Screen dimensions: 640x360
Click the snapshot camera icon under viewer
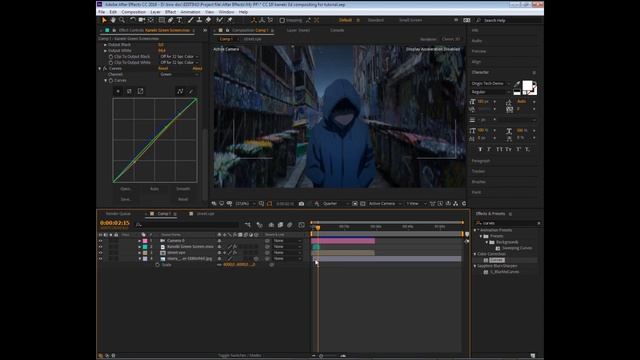click(301, 203)
